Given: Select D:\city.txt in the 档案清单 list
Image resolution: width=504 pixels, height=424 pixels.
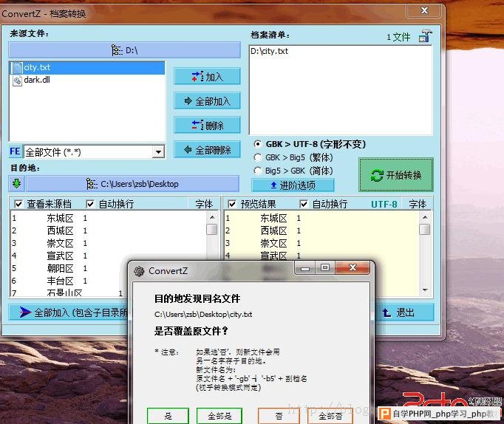Looking at the screenshot, I should (x=269, y=51).
